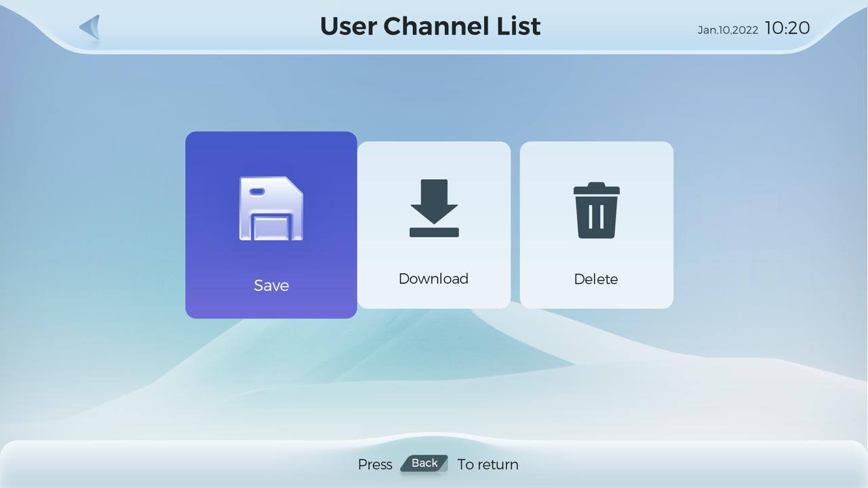Click the 10:20 clock display

click(787, 28)
